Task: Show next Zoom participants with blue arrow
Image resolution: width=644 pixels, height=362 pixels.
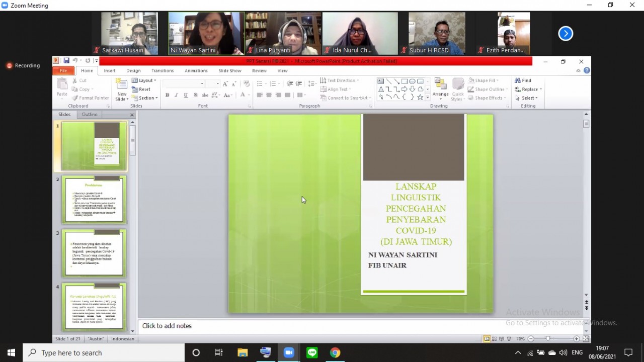Action: click(566, 34)
